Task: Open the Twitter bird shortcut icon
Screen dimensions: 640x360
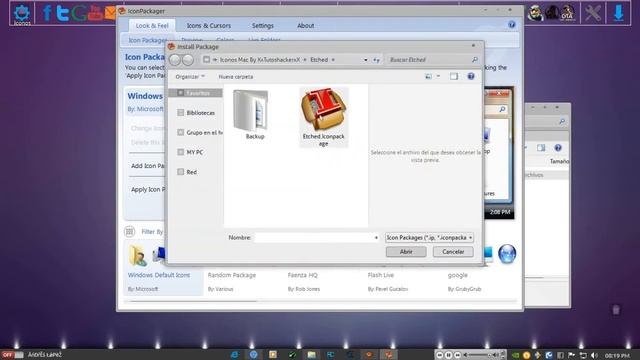Action: (62, 13)
